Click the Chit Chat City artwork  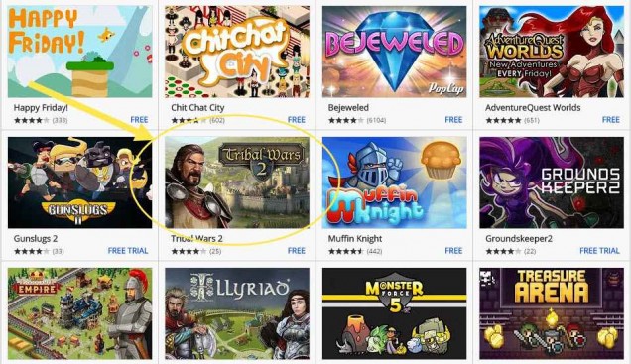237,52
